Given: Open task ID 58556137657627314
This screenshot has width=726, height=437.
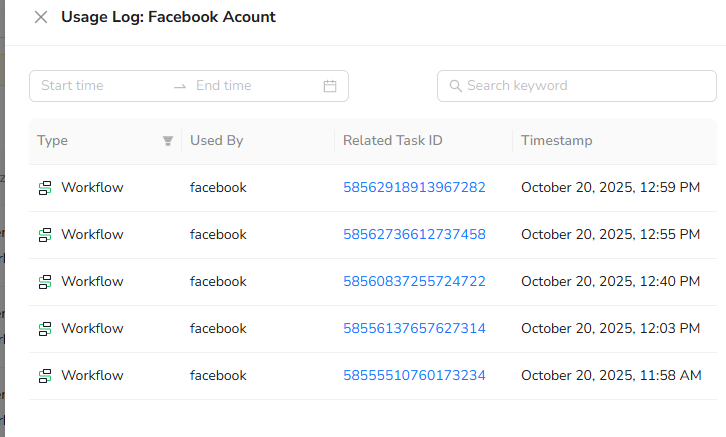Looking at the screenshot, I should (414, 328).
